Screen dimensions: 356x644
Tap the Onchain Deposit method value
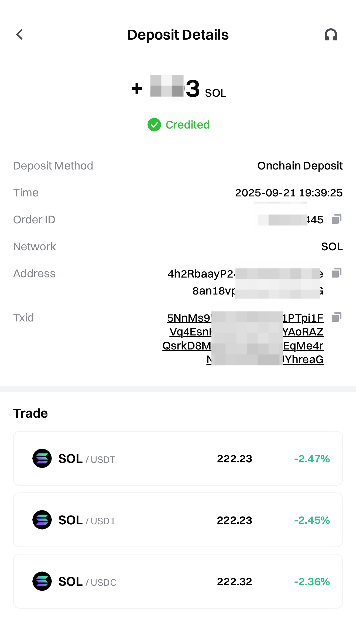coord(300,166)
